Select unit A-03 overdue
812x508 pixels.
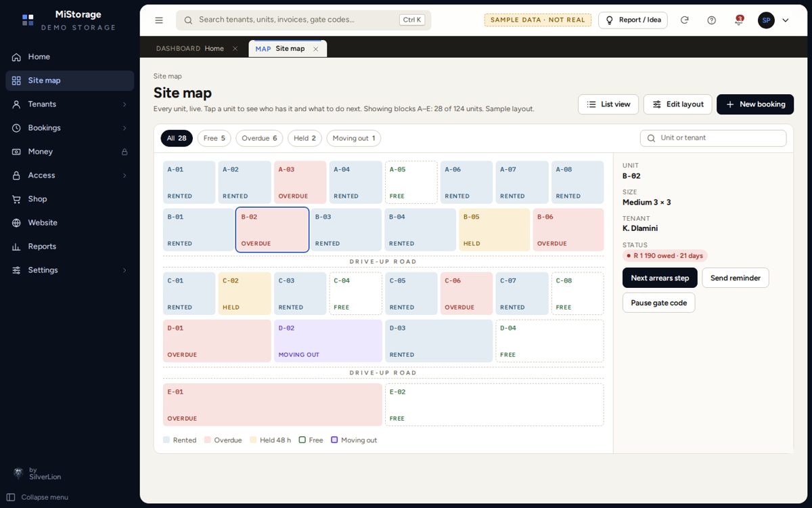[300, 182]
